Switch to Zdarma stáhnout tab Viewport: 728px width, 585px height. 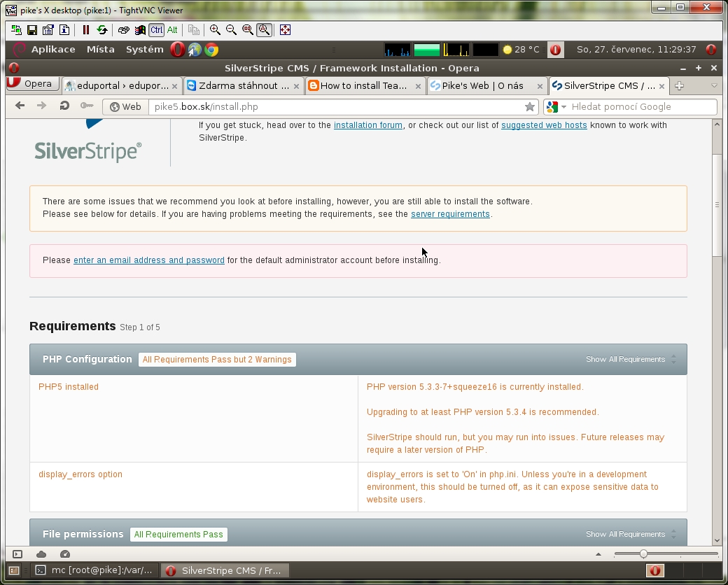tap(244, 86)
